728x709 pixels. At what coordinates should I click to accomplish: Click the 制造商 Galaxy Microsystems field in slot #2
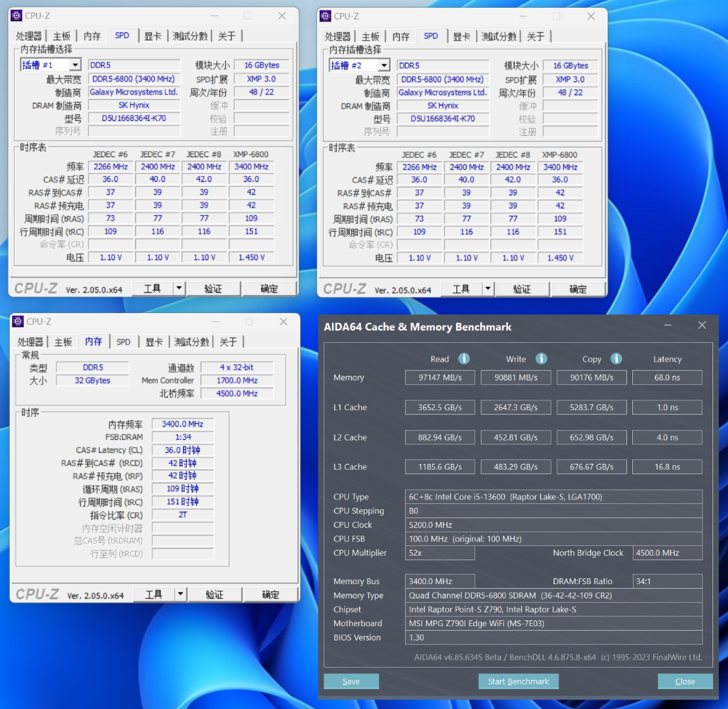pos(443,93)
